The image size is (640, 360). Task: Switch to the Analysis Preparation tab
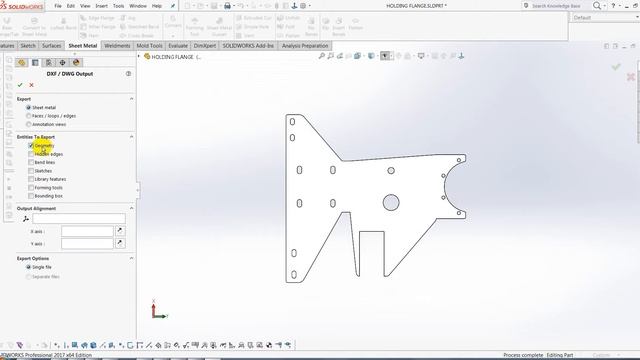[x=305, y=46]
